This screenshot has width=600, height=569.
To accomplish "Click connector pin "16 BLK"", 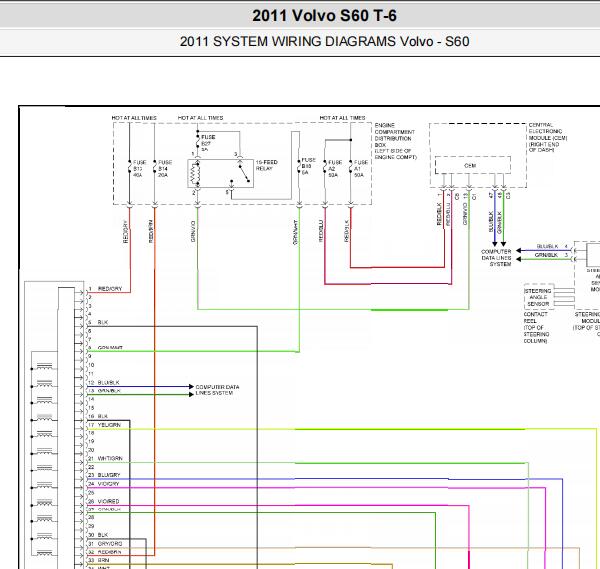I will pyautogui.click(x=98, y=416).
